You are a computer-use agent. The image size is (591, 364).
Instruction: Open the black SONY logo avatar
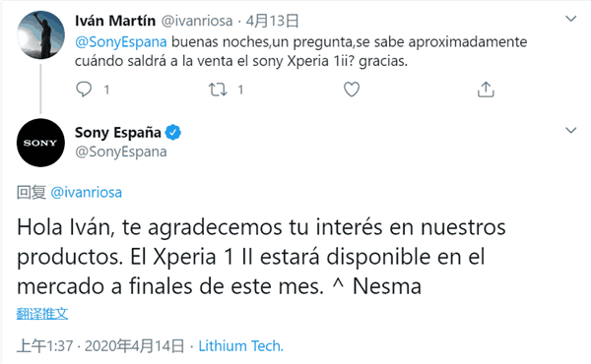pyautogui.click(x=40, y=143)
